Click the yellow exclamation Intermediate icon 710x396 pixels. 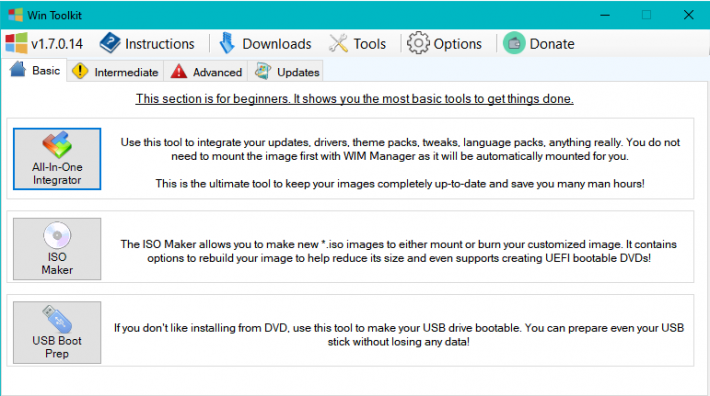pyautogui.click(x=80, y=71)
